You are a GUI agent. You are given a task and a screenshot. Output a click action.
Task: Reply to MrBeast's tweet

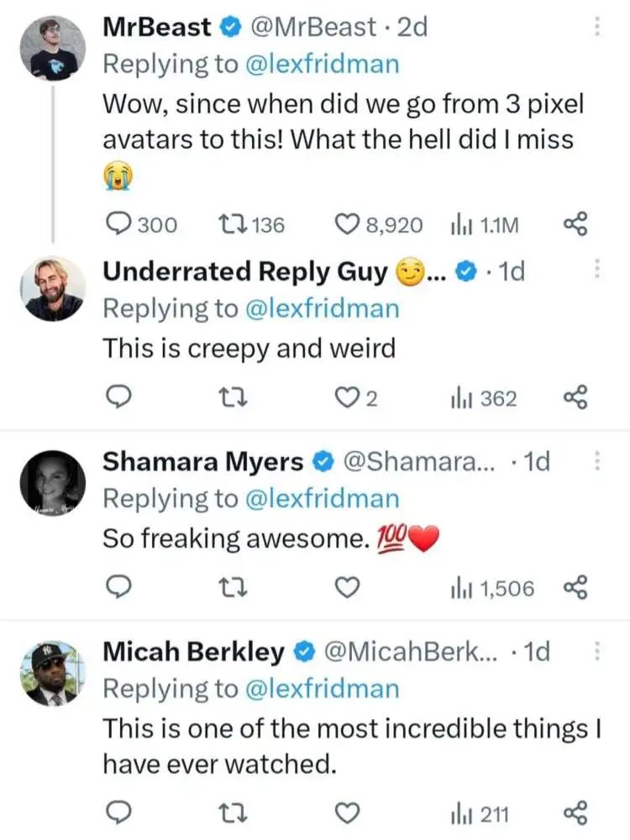click(121, 224)
